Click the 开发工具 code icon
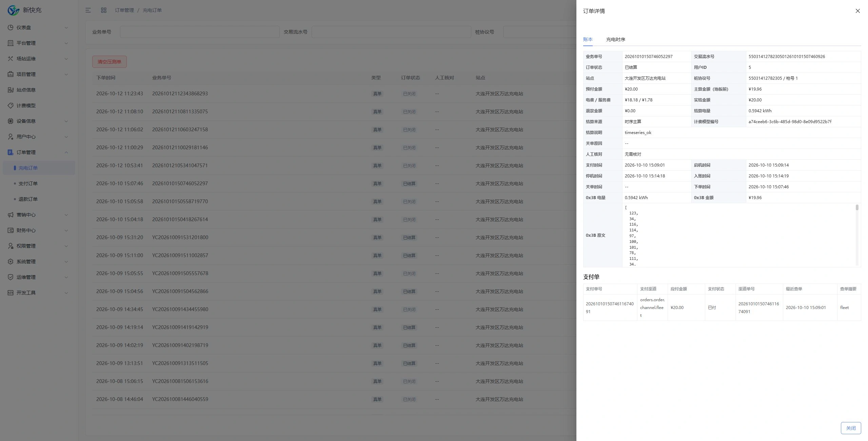Viewport: 868px width, 441px height. 11,293
